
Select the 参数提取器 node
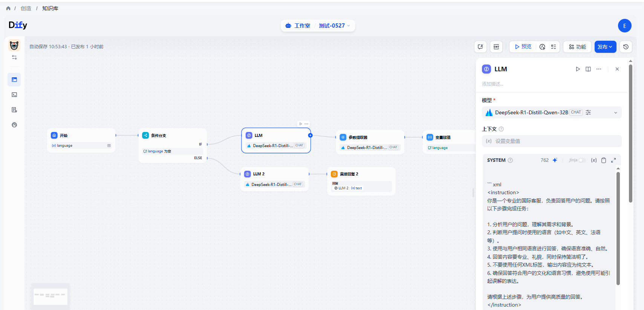[370, 142]
